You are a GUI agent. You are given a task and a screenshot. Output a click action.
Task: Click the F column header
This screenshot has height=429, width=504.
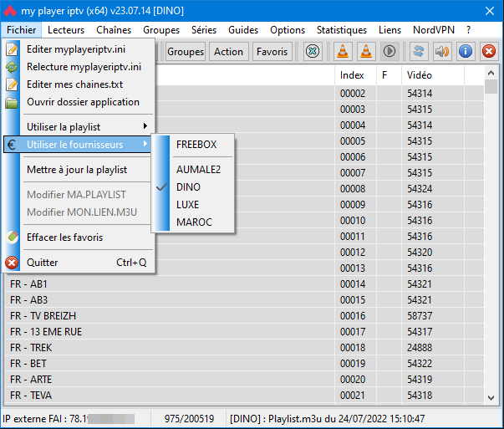(389, 75)
